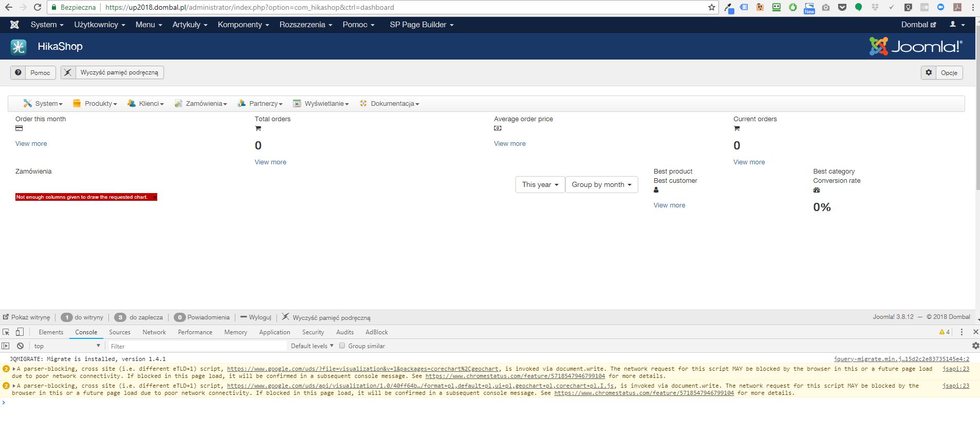The image size is (980, 437).
Task: Open the This year period dropdown
Action: tap(540, 185)
